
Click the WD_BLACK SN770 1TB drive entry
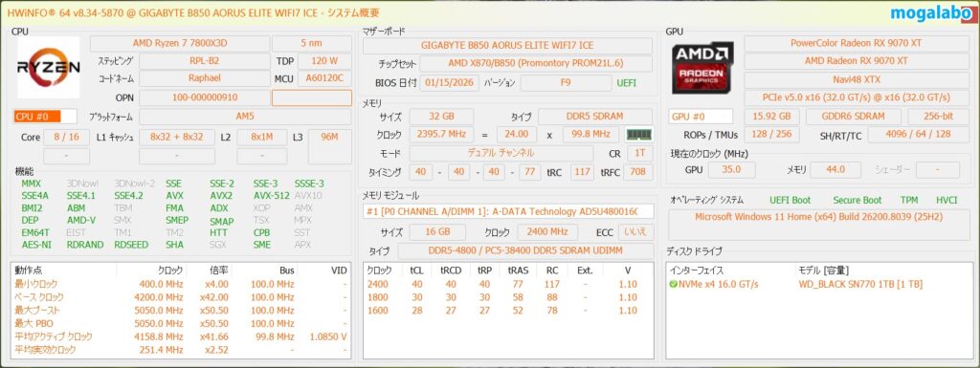click(x=860, y=285)
